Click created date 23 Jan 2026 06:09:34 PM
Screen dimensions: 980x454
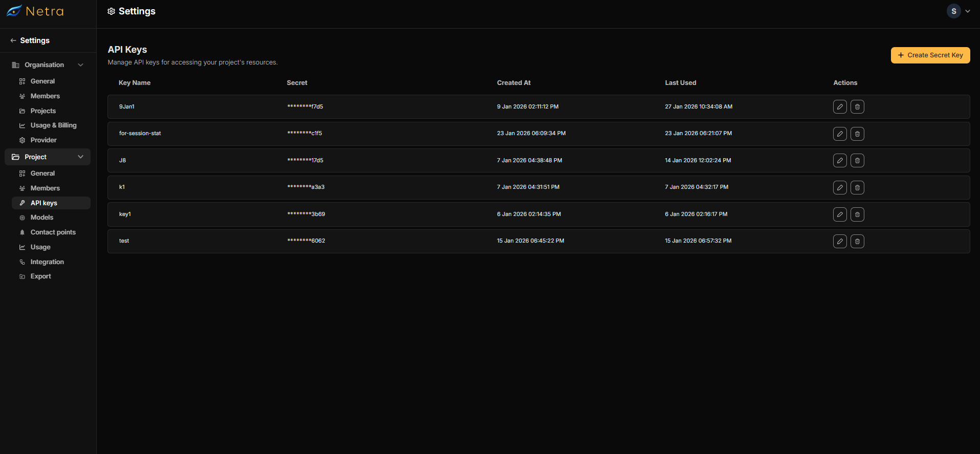pos(531,133)
